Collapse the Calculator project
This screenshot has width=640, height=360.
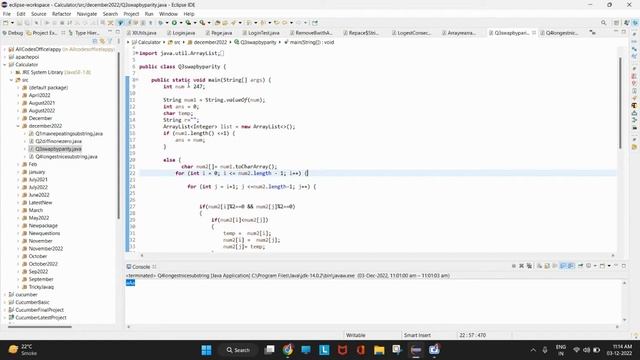[5, 64]
